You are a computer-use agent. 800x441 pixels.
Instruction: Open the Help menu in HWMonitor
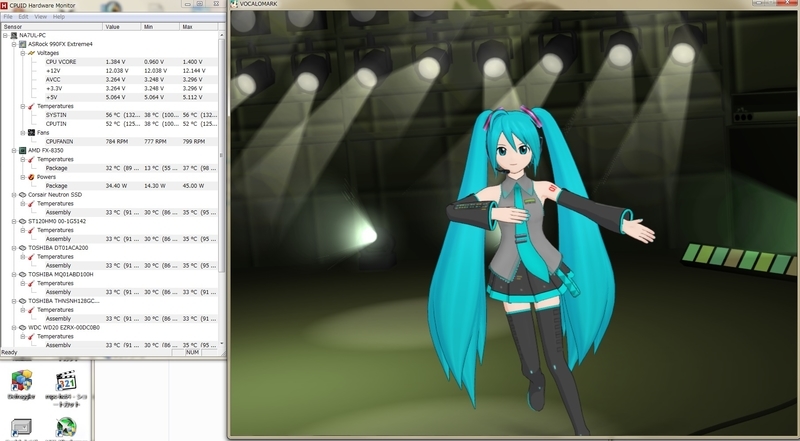[x=59, y=17]
